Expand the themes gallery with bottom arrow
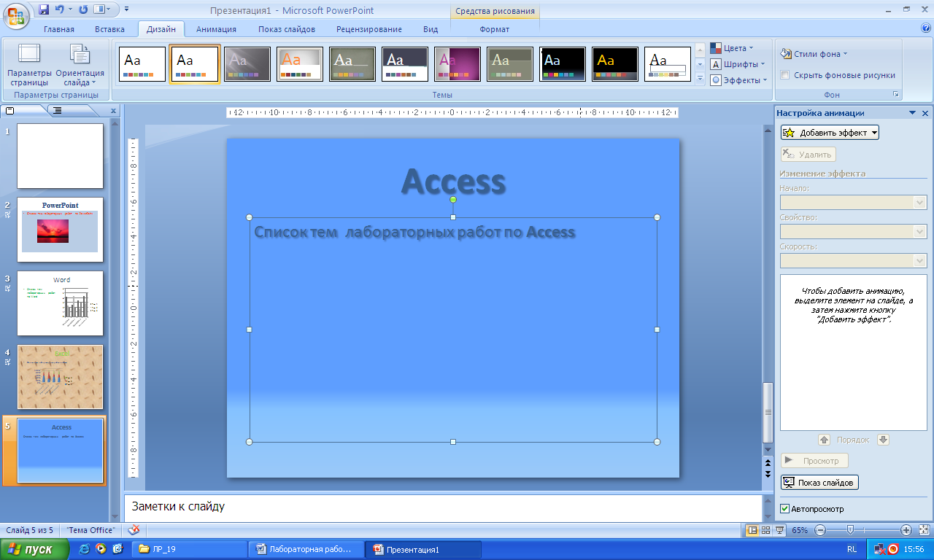Viewport: 934px width, 560px height. coord(700,78)
